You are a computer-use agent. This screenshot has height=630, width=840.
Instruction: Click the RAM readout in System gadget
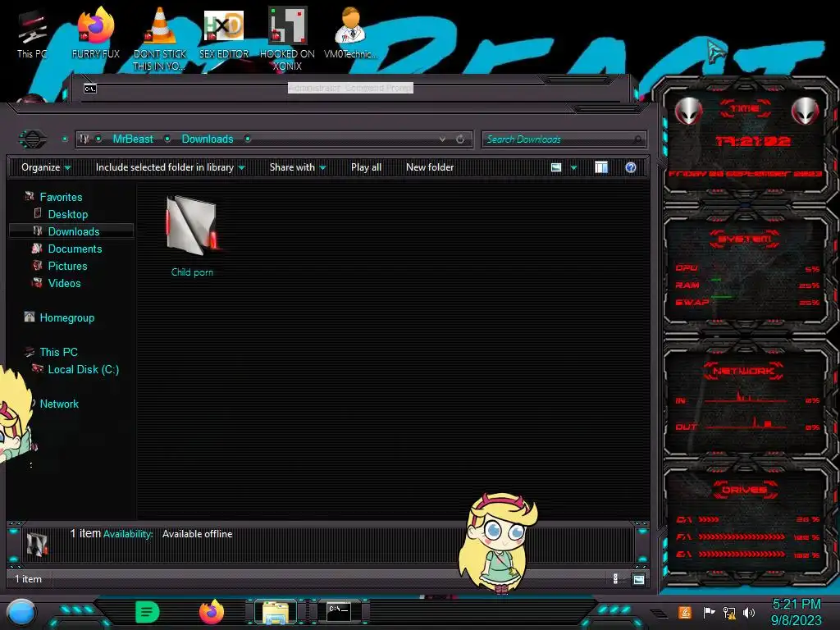748,285
